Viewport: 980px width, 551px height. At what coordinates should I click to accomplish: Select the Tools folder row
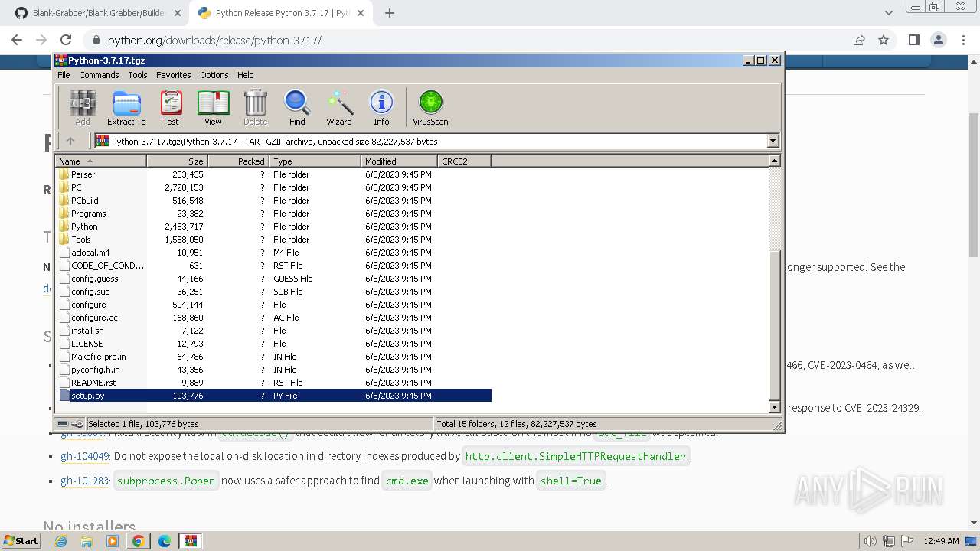coord(273,240)
